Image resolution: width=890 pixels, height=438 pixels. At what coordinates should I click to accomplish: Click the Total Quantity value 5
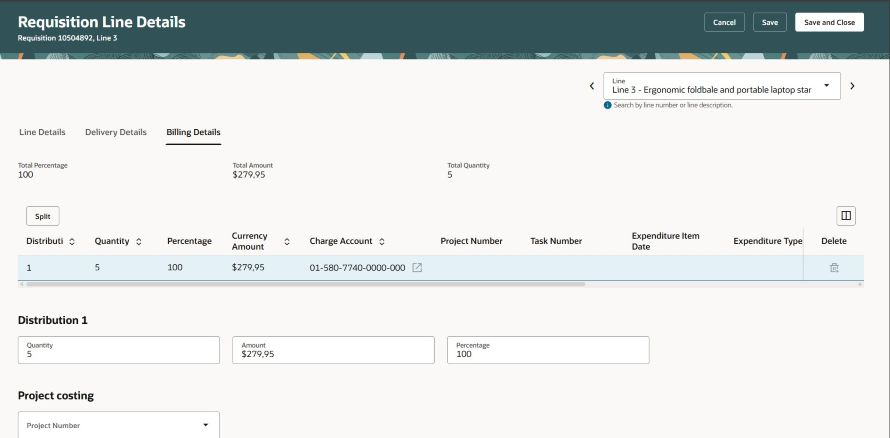click(450, 175)
